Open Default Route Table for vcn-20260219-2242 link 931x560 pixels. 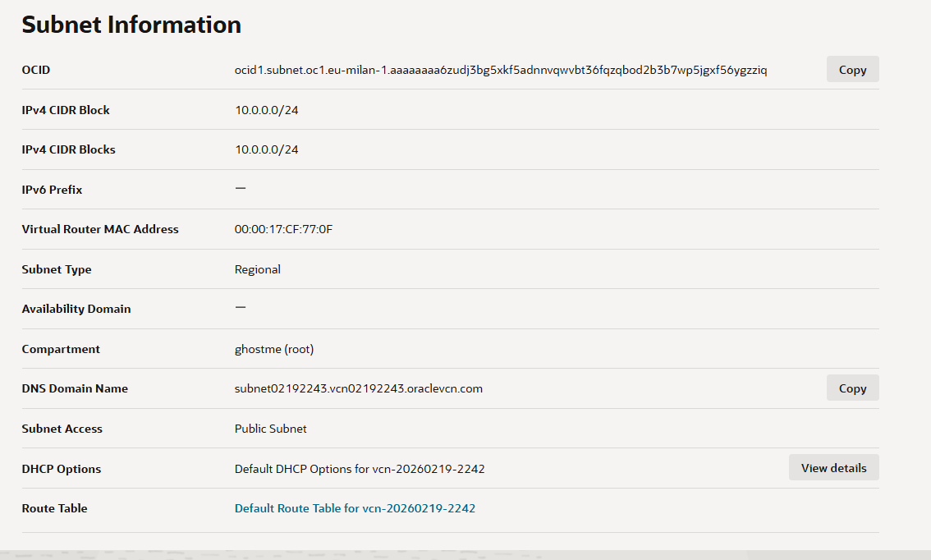[355, 508]
